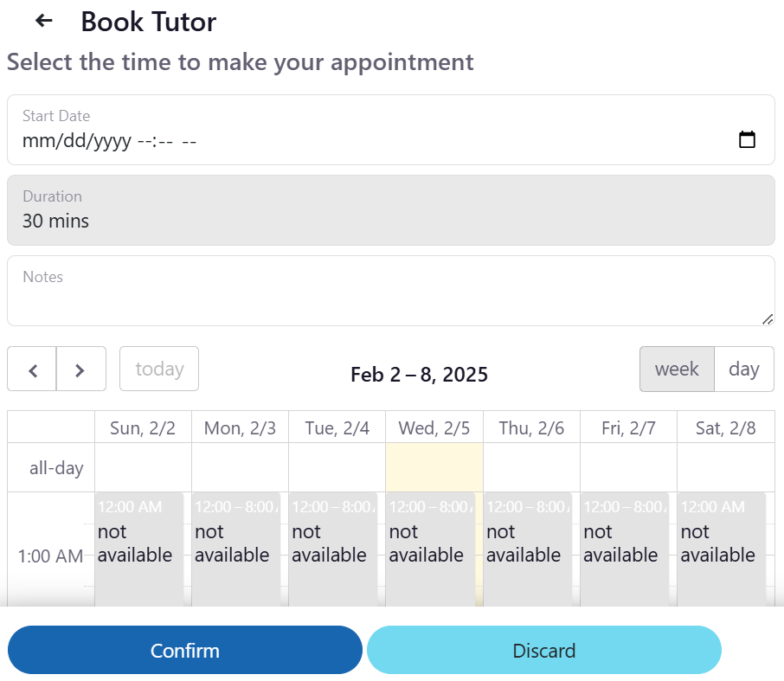Screen dimensions: 784x681
Task: Click the Sat, 2/8 day header
Action: click(x=725, y=428)
